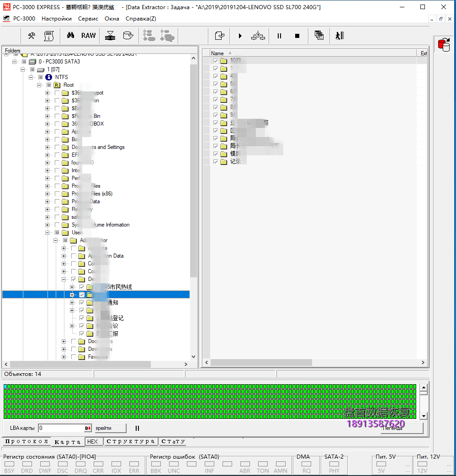The width and height of the screenshot is (456, 476).
Task: Uncheck the 记录 folder checkbox
Action: (216, 162)
